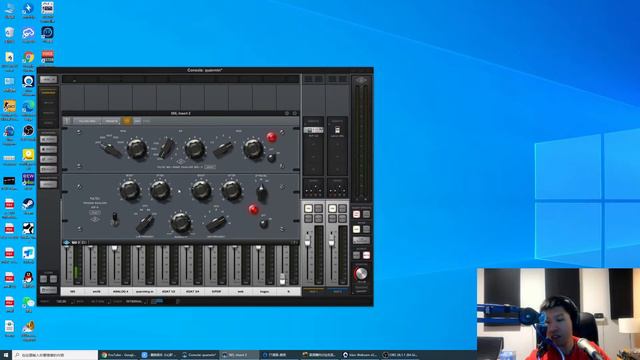Screen dimensions: 640x360
Task: Click the high boost knob on lower Pultec
Action: pos(201,190)
